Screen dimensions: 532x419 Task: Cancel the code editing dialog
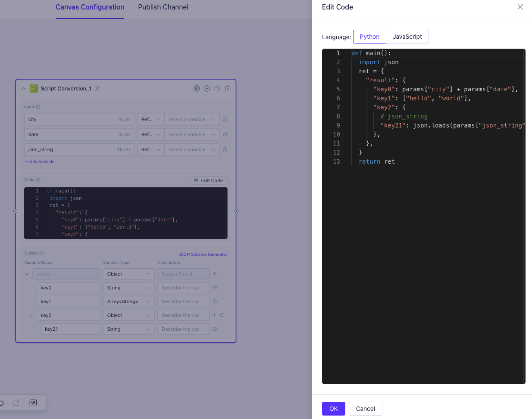coord(366,409)
